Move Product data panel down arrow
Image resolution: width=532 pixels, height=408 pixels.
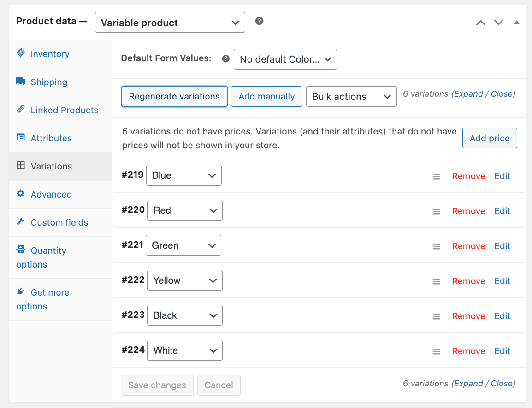pos(498,23)
